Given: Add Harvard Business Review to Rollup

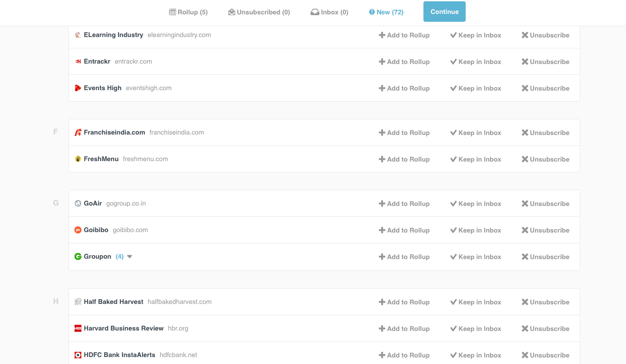Looking at the screenshot, I should point(404,329).
